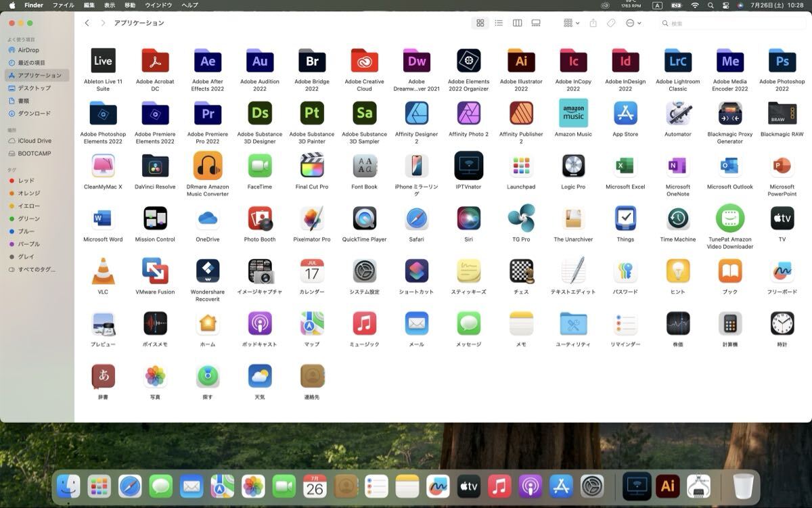This screenshot has width=812, height=508.
Task: Open Adobe Photoshop 2022
Action: click(782, 61)
